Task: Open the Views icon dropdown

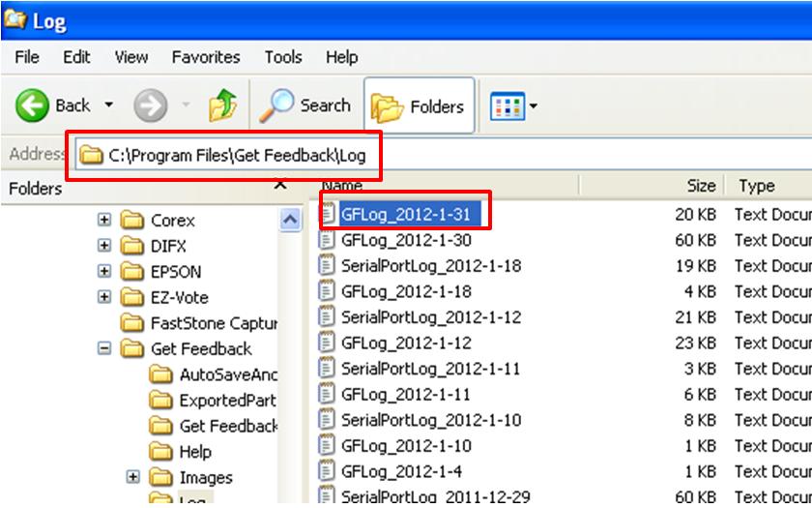Action: coord(514,105)
